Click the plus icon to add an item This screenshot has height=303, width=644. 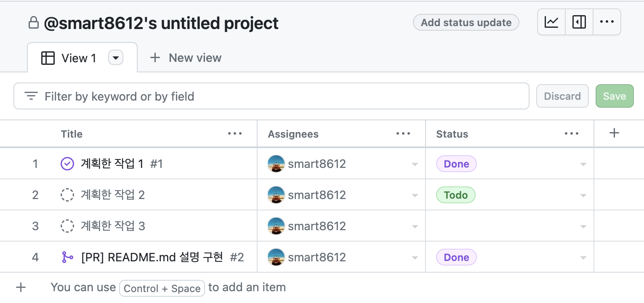pos(21,287)
